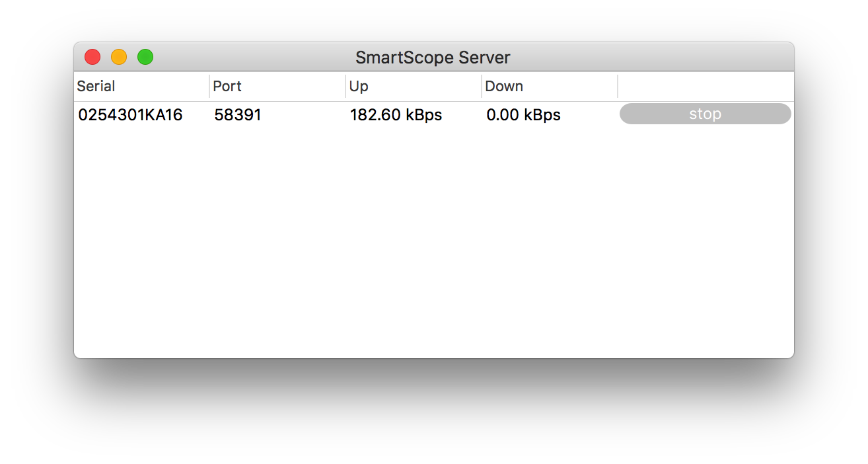Click the Serial column header
This screenshot has height=464, width=868.
[x=96, y=87]
